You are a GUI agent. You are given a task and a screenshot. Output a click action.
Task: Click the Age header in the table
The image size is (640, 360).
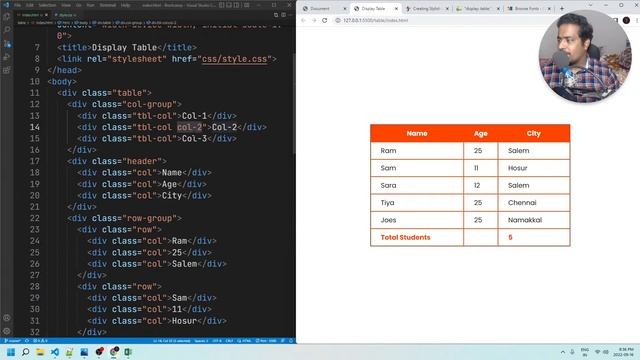coord(480,133)
